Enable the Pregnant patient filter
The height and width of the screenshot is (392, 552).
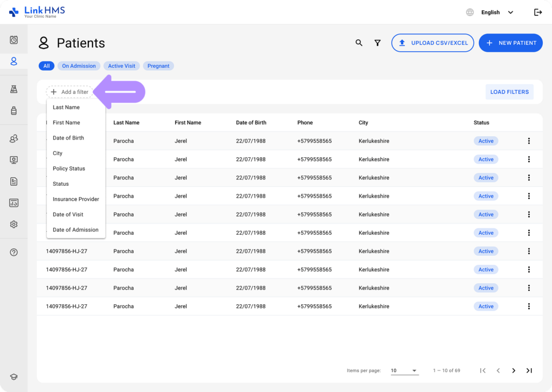tap(158, 66)
